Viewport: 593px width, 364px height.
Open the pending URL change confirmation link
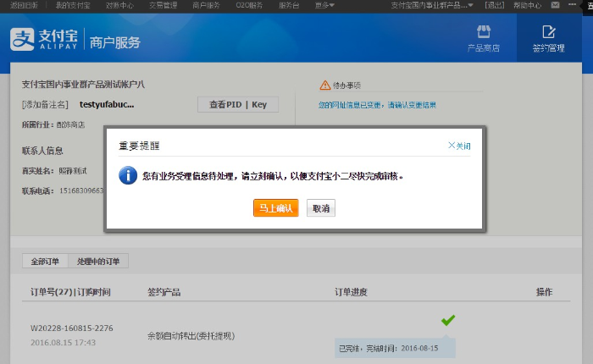[x=377, y=105]
